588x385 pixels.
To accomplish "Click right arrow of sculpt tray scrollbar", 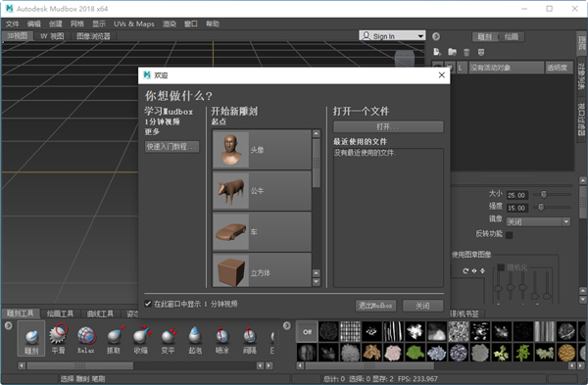I will (269, 365).
